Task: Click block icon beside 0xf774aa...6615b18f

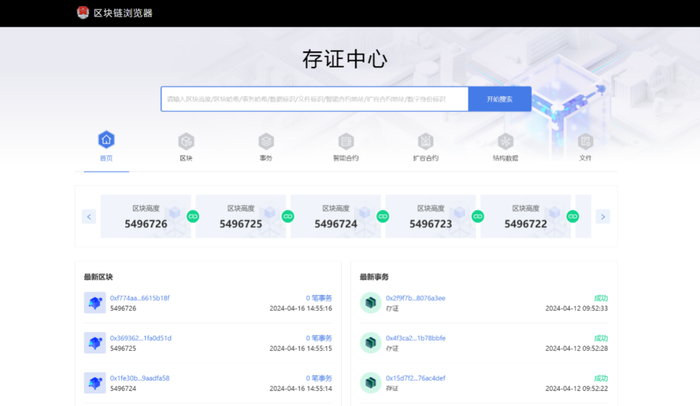Action: pyautogui.click(x=95, y=303)
